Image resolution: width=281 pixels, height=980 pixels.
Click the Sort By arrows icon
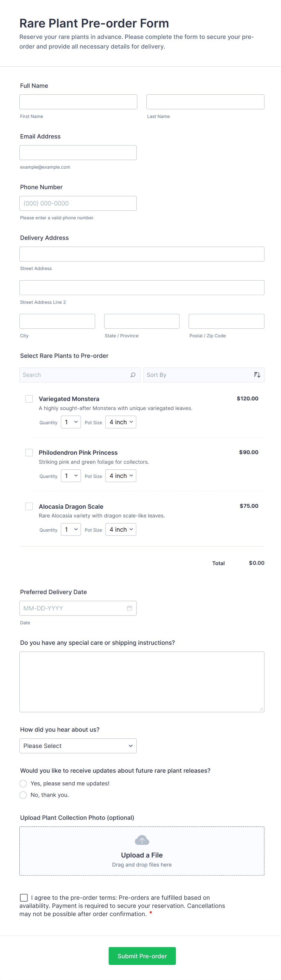click(257, 375)
